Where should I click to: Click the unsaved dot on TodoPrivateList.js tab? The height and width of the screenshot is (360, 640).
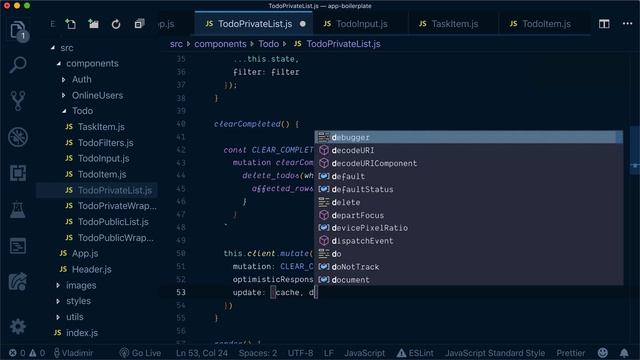click(302, 24)
